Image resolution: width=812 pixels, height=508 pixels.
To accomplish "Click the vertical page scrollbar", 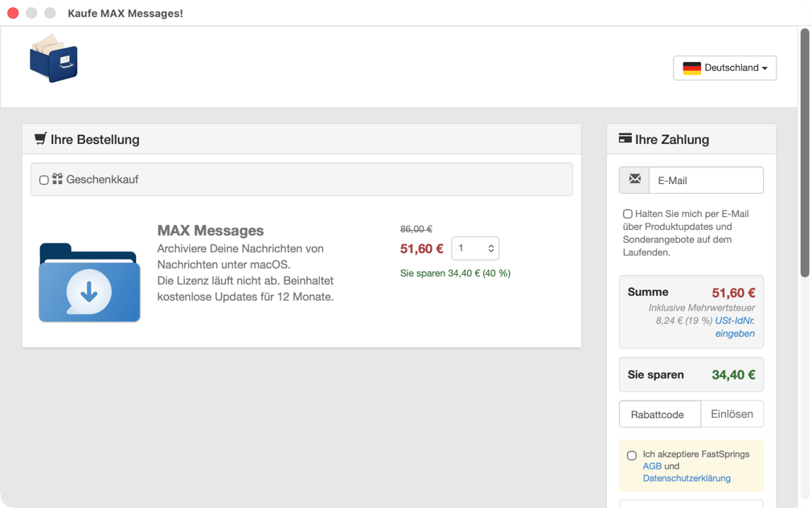I will 804,153.
